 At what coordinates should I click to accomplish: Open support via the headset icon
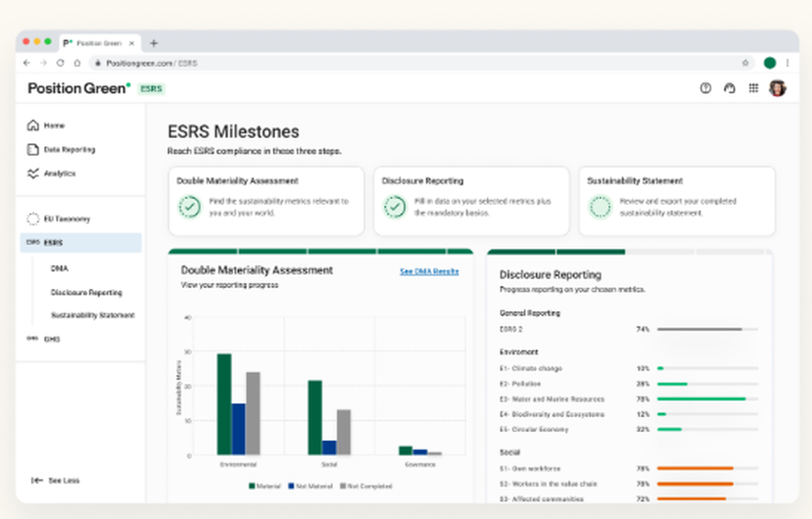[730, 88]
